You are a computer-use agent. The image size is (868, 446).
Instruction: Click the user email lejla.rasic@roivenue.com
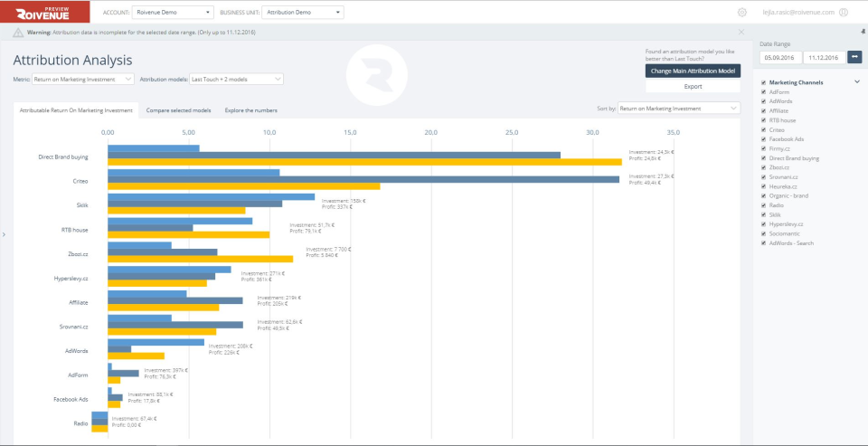pyautogui.click(x=797, y=12)
